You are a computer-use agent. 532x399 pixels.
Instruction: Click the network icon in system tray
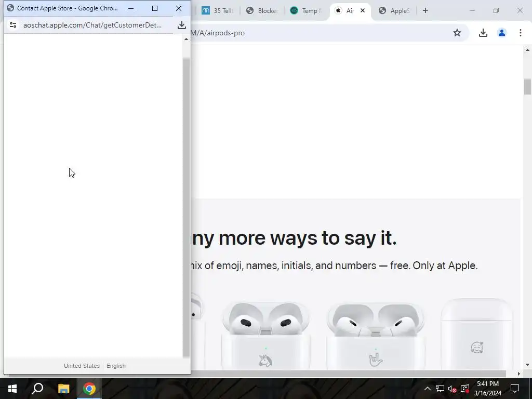(x=440, y=389)
